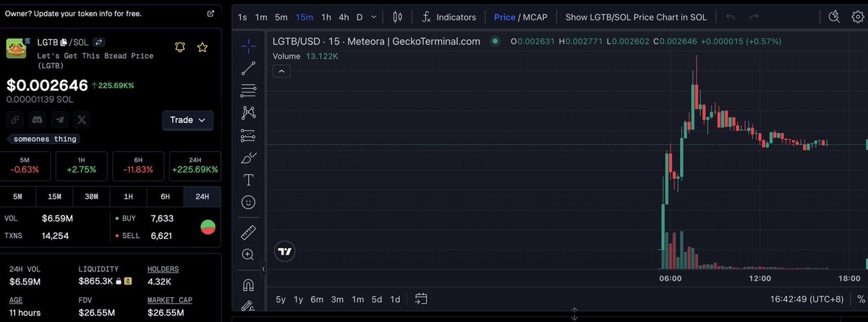Select the ruler measure tool

tap(248, 232)
